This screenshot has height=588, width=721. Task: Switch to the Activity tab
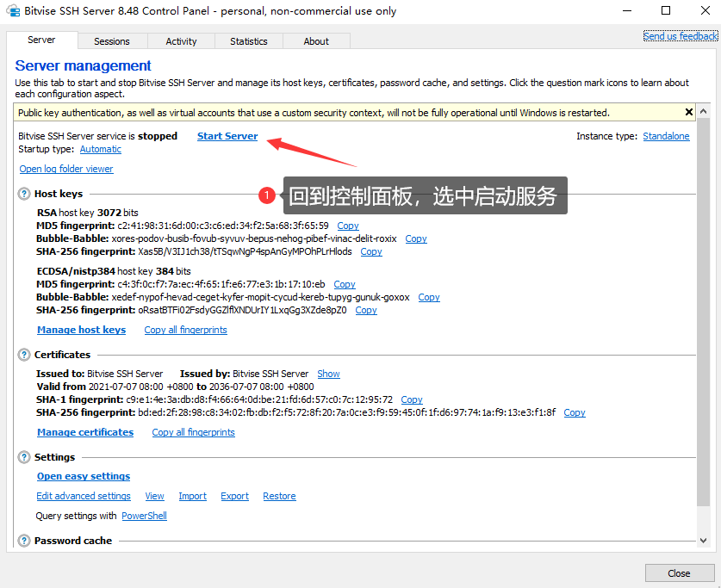(x=181, y=41)
